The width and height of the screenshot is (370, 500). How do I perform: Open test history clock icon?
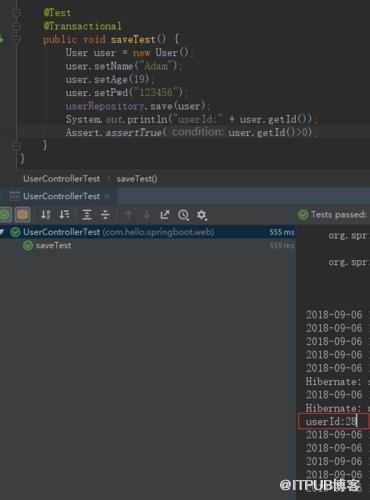point(183,215)
